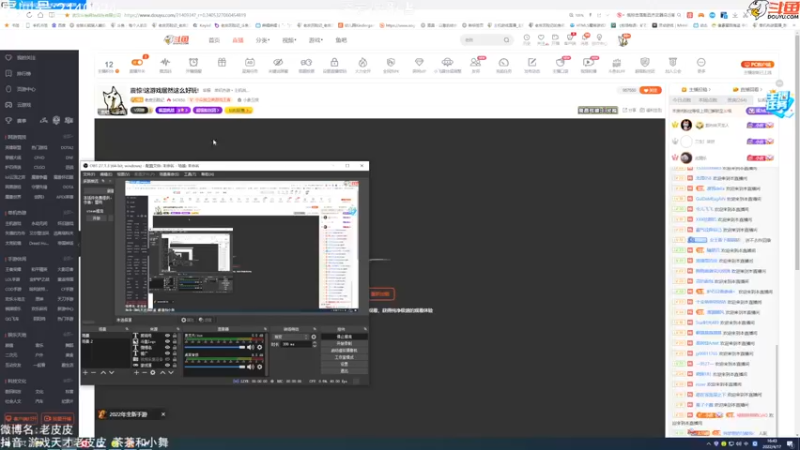Open followed channels heart icon in header
The width and height of the screenshot is (800, 450).
(x=541, y=38)
